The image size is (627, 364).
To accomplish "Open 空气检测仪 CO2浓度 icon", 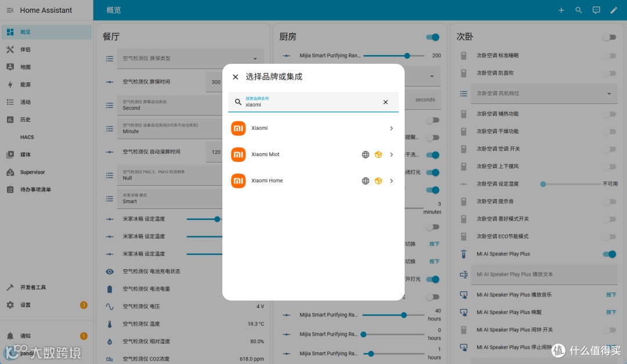I will coord(110,359).
